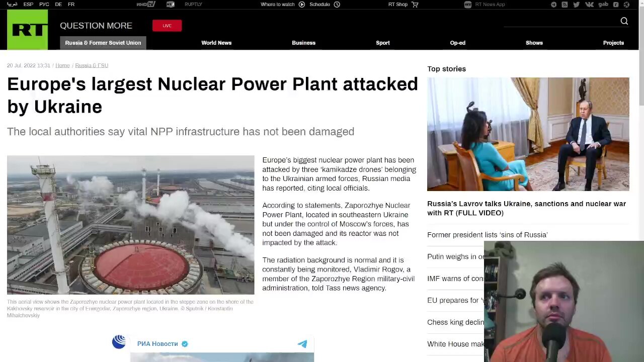Select Russia & Former Soviet Union tab
Image resolution: width=644 pixels, height=362 pixels.
point(103,43)
